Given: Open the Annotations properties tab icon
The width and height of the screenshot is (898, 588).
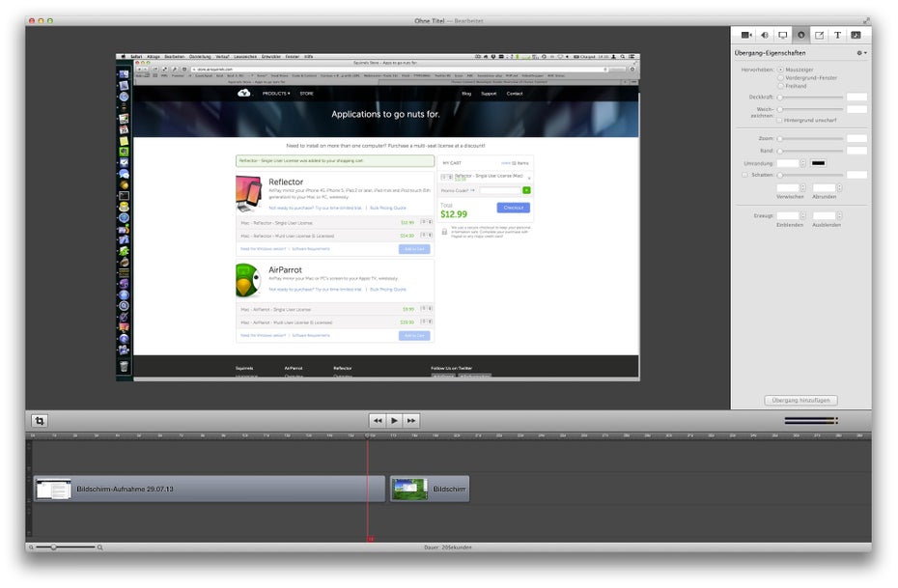Looking at the screenshot, I should [820, 35].
